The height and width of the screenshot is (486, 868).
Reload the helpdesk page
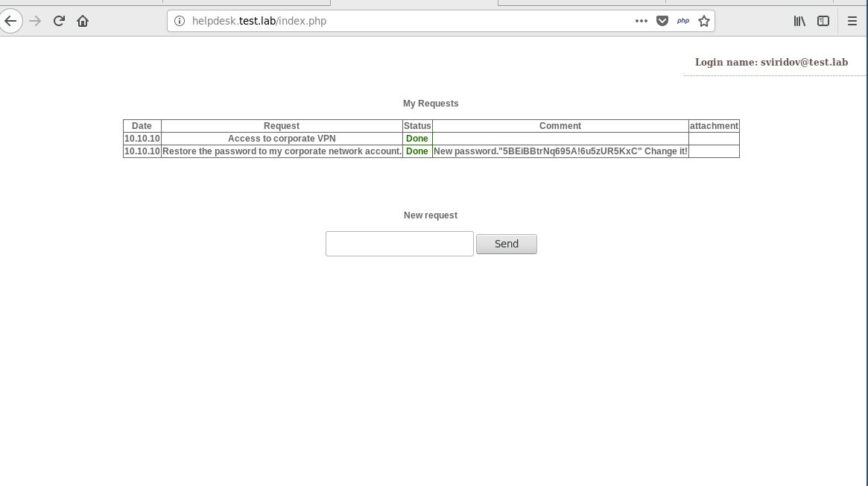(59, 21)
